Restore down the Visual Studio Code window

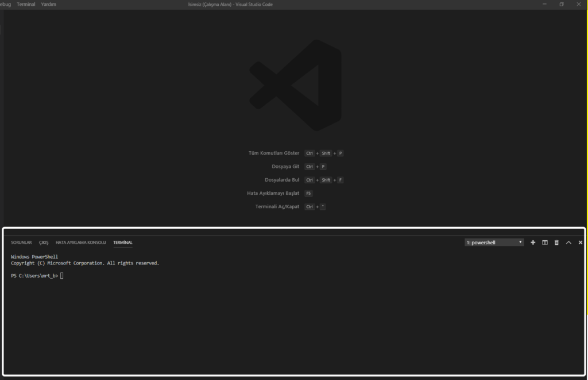pos(562,4)
